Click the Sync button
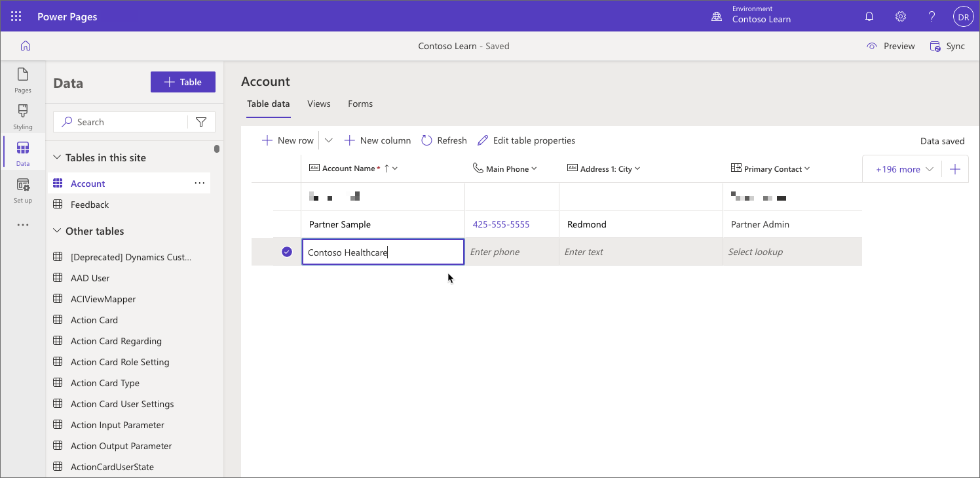 pyautogui.click(x=947, y=46)
